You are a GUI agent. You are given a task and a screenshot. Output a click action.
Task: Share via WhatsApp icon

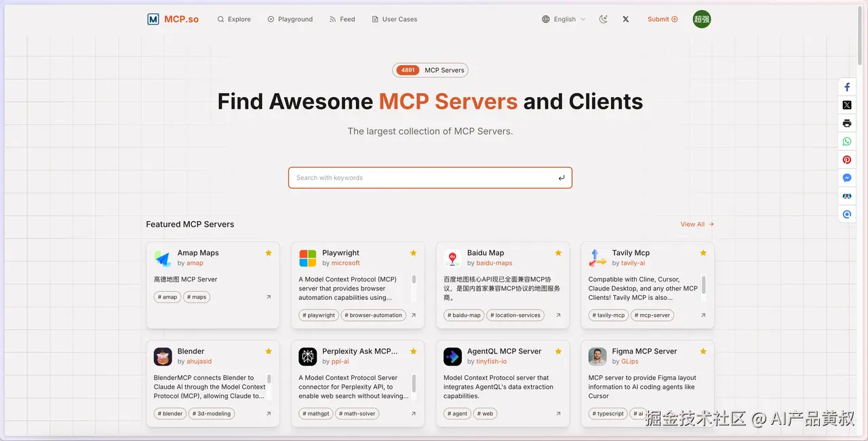click(847, 142)
